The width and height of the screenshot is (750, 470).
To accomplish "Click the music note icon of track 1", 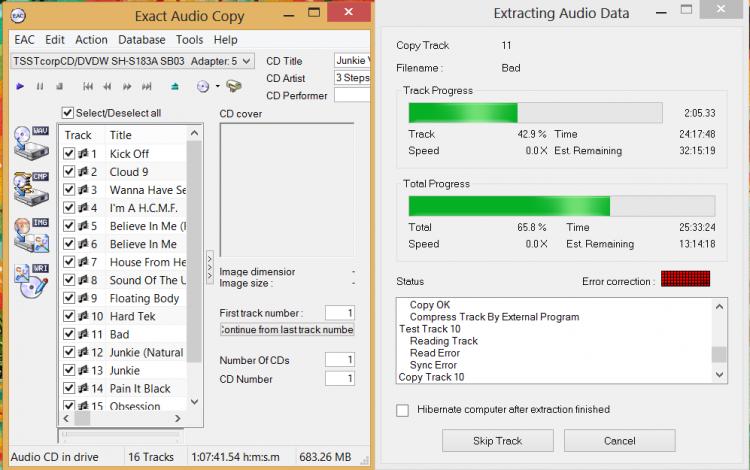I will tap(83, 153).
